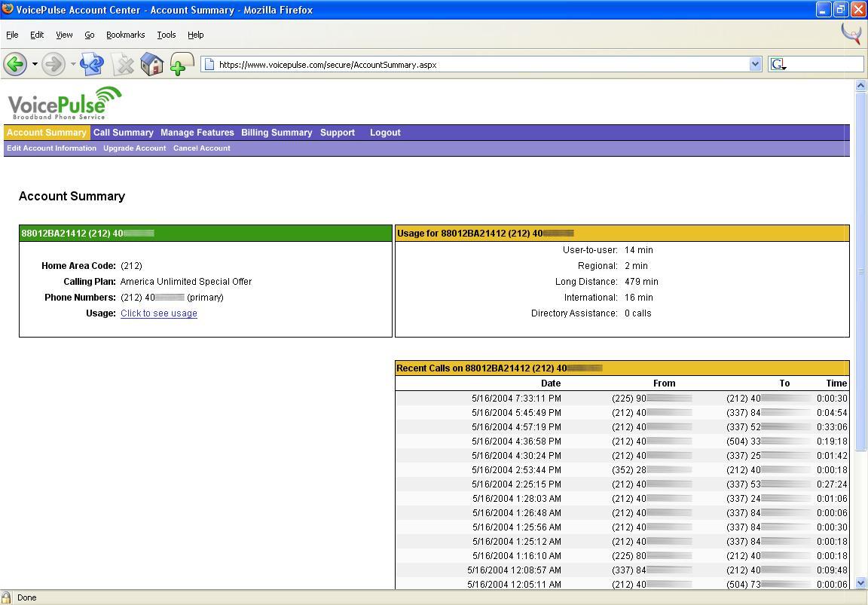
Task: Select the Account Summary tab
Action: [x=47, y=133]
